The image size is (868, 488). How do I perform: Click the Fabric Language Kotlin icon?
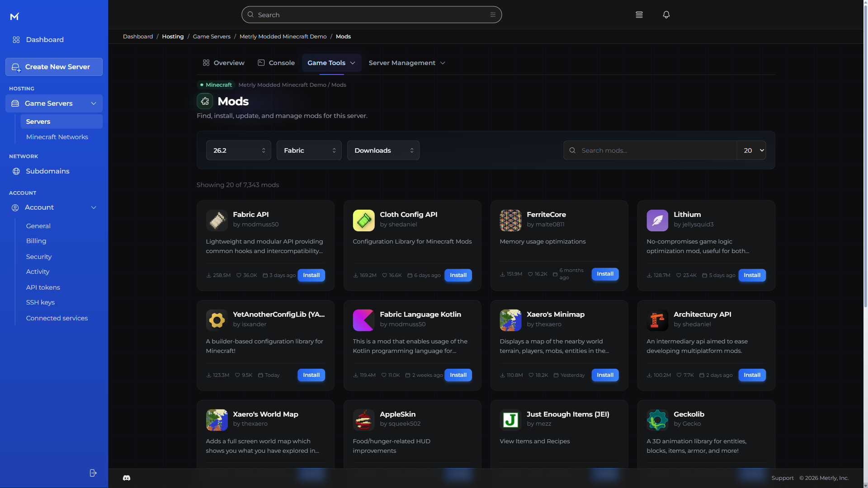(x=363, y=320)
